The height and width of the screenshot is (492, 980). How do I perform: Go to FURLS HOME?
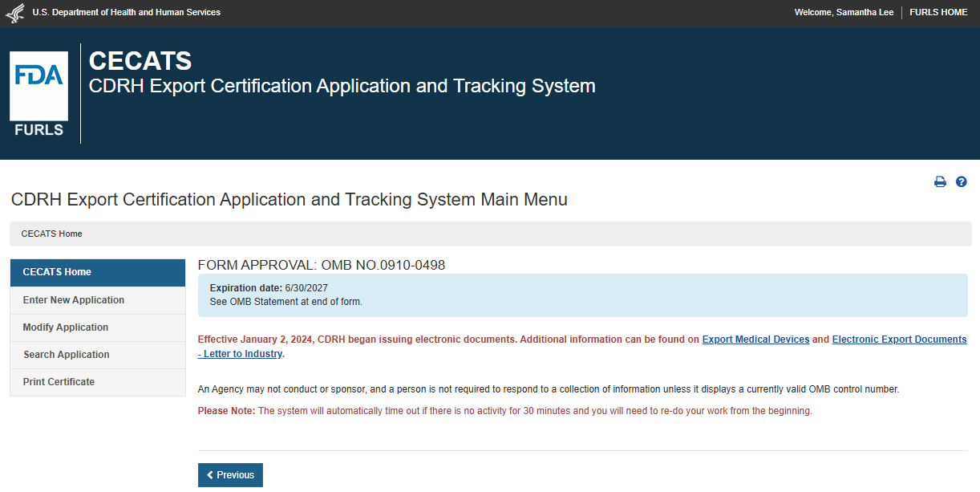[x=938, y=13]
